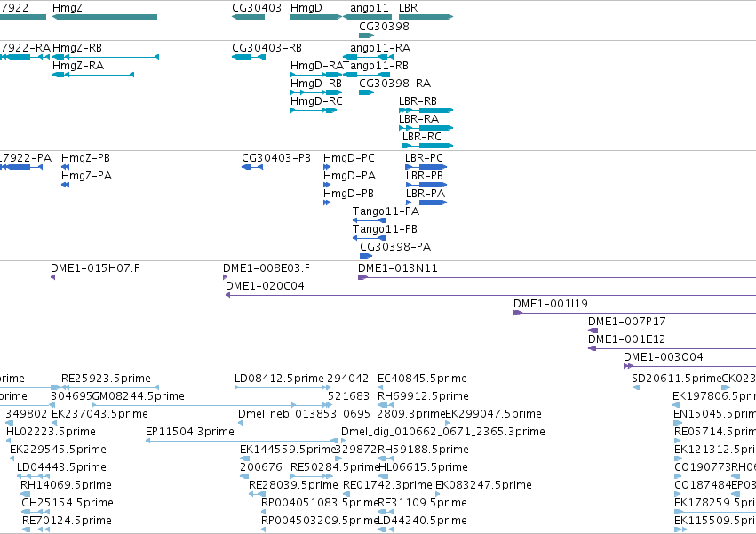Screen dimensions: 756x534
Task: Click the CG30403-RB transcript label
Action: pos(267,48)
